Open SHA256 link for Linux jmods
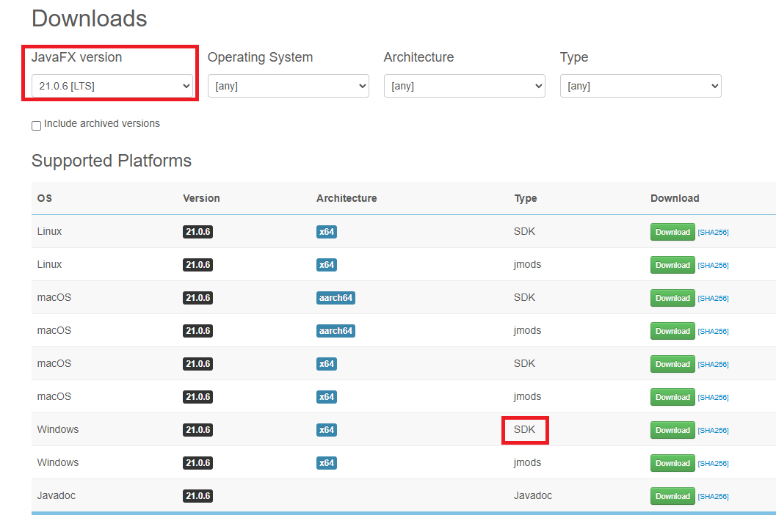The image size is (776, 532). 713,265
